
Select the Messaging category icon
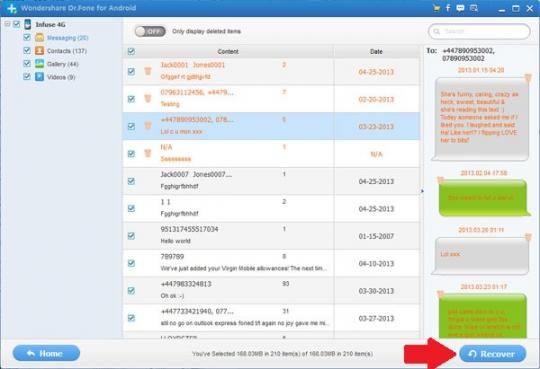click(40, 38)
